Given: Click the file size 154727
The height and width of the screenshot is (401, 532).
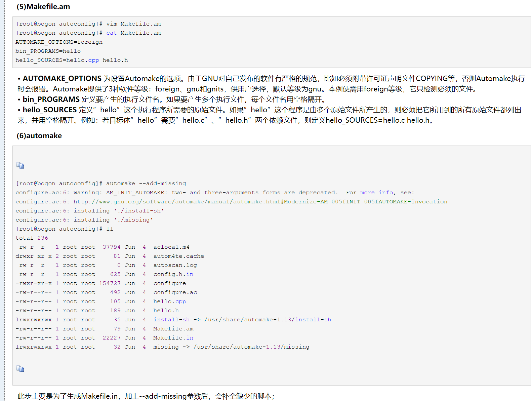Looking at the screenshot, I should (x=110, y=283).
